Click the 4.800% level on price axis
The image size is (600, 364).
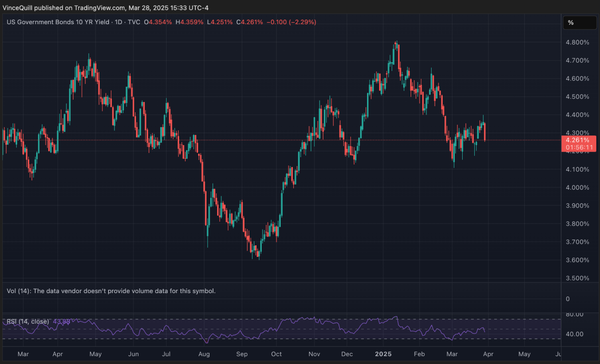click(578, 42)
